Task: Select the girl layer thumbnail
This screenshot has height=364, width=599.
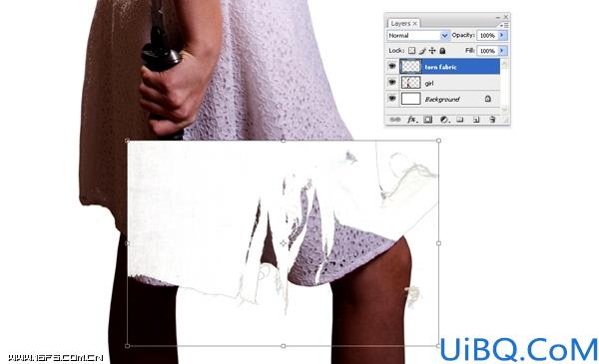Action: pyautogui.click(x=410, y=83)
